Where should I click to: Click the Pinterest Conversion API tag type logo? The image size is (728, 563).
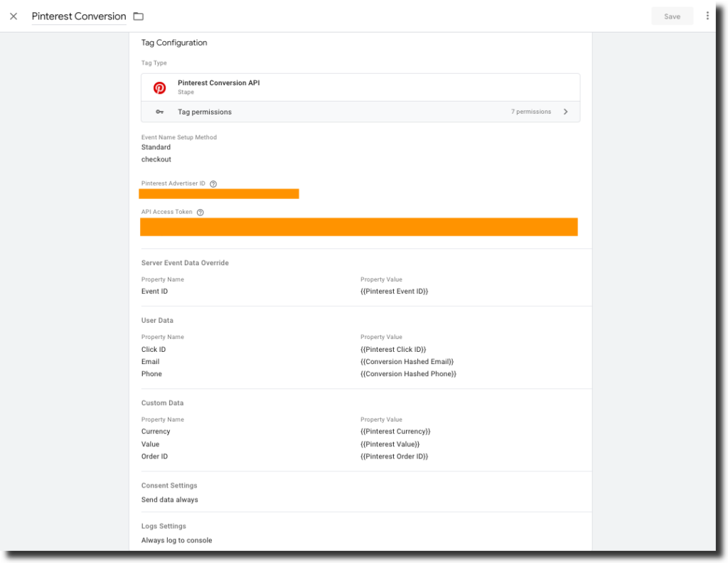pos(159,87)
